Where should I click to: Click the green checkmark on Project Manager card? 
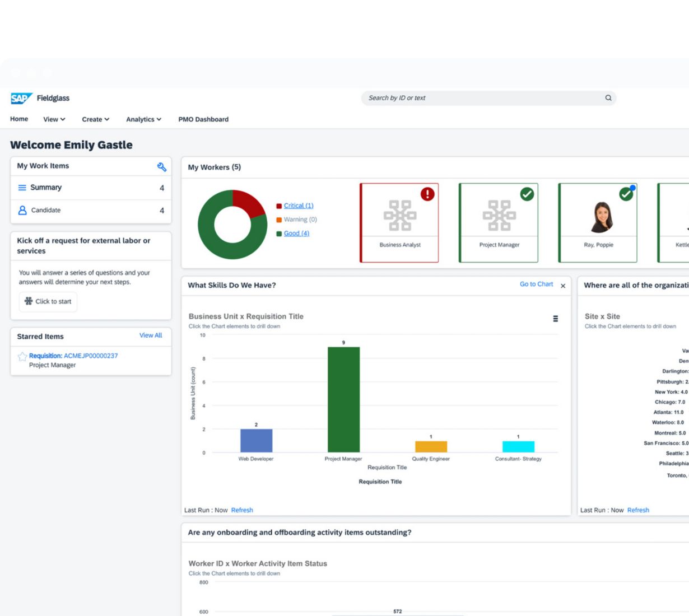tap(527, 194)
